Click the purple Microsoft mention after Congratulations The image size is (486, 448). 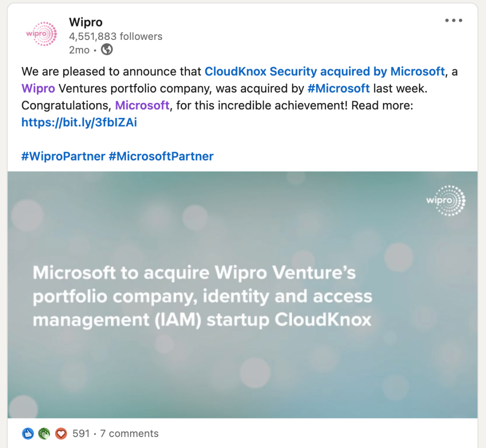(x=142, y=105)
